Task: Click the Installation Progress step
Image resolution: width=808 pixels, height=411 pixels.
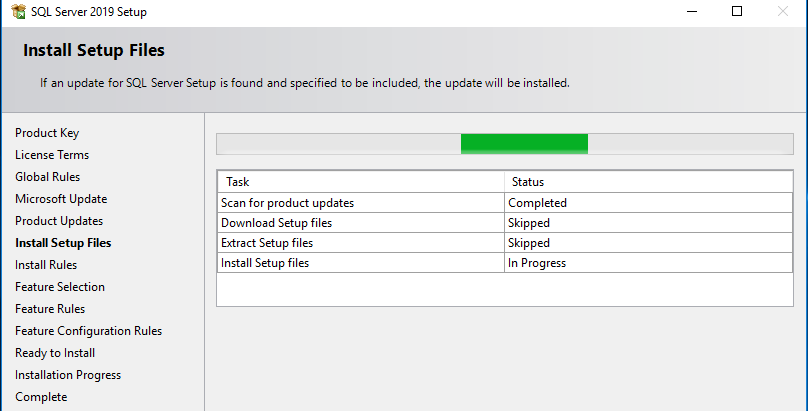Action: tap(68, 375)
